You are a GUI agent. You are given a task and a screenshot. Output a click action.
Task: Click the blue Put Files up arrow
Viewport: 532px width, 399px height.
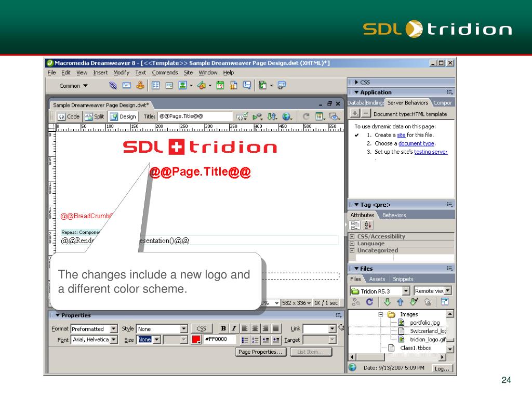(x=400, y=302)
